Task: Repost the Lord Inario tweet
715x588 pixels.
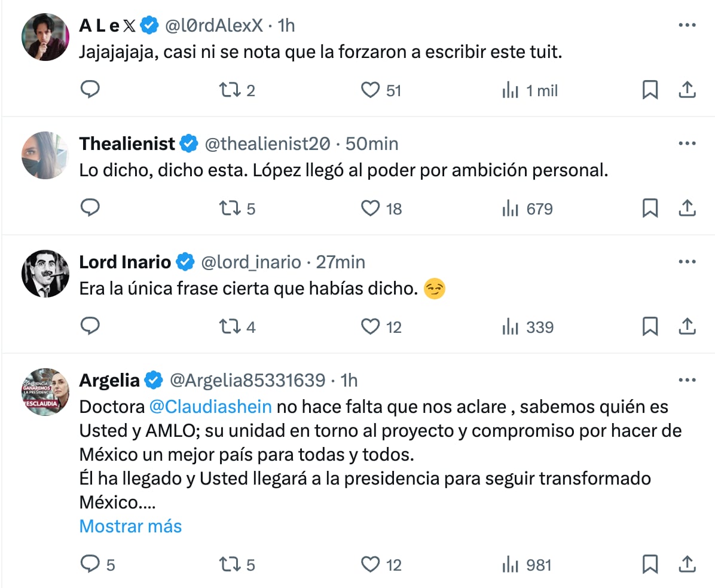Action: point(229,326)
